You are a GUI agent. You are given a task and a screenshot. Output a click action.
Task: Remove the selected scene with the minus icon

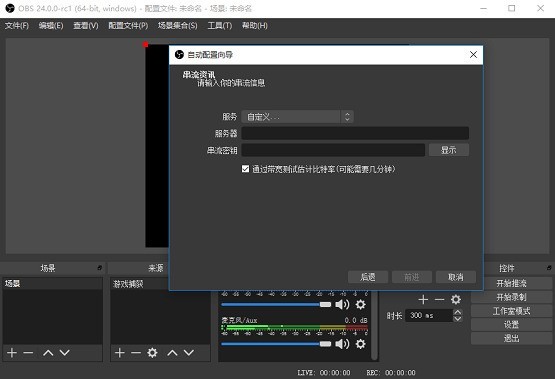(x=28, y=352)
